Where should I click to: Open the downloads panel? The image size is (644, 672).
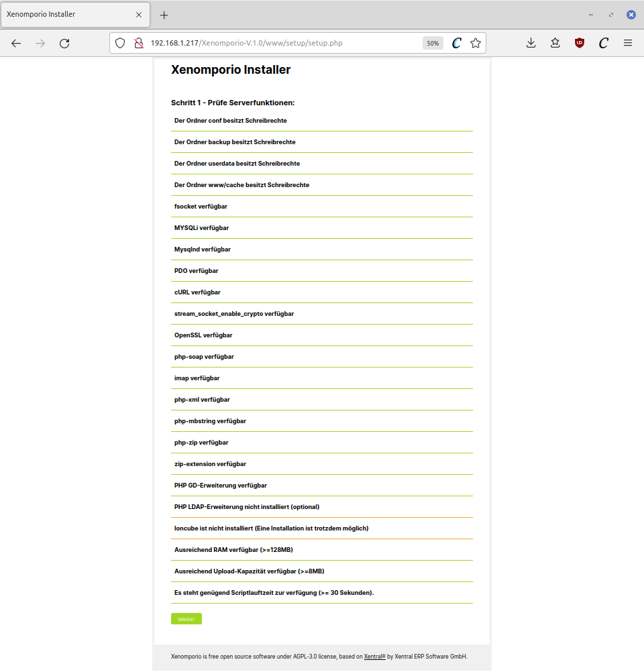pos(531,43)
